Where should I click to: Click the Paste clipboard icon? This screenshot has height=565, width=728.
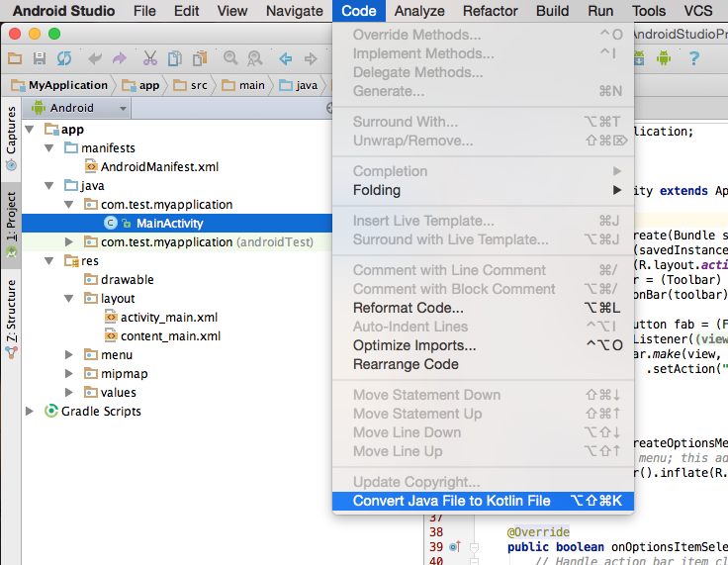pos(200,58)
